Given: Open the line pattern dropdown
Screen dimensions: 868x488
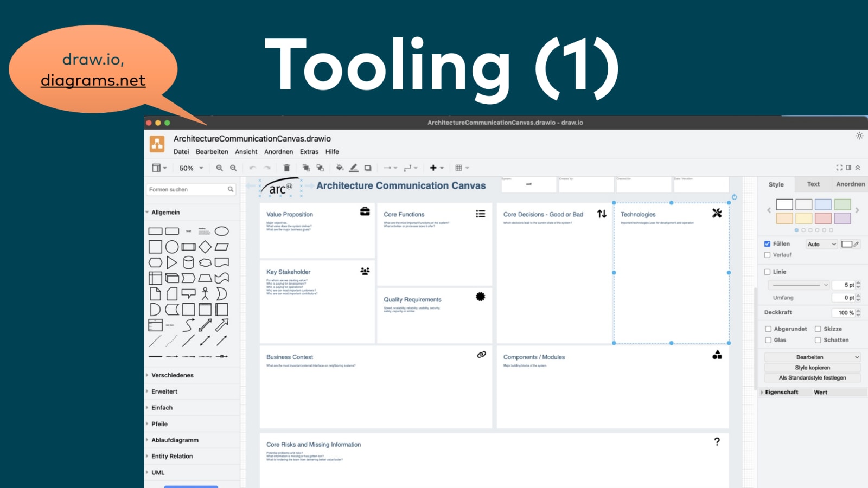Looking at the screenshot, I should (x=799, y=285).
